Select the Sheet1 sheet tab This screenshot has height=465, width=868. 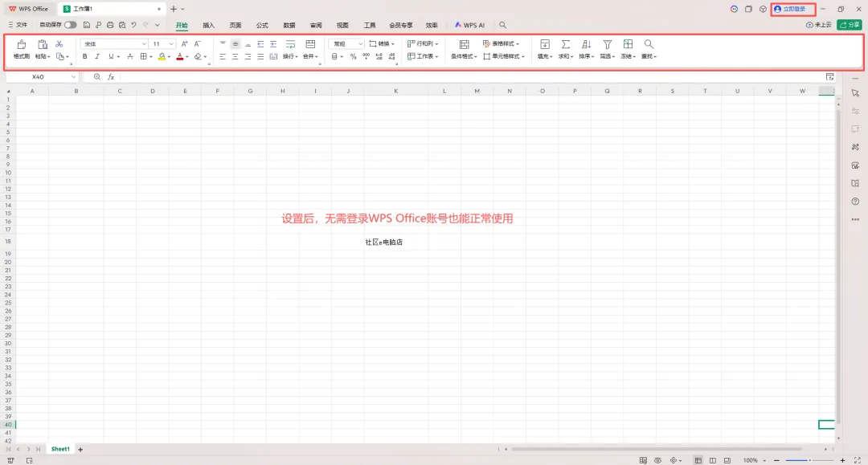coord(60,449)
